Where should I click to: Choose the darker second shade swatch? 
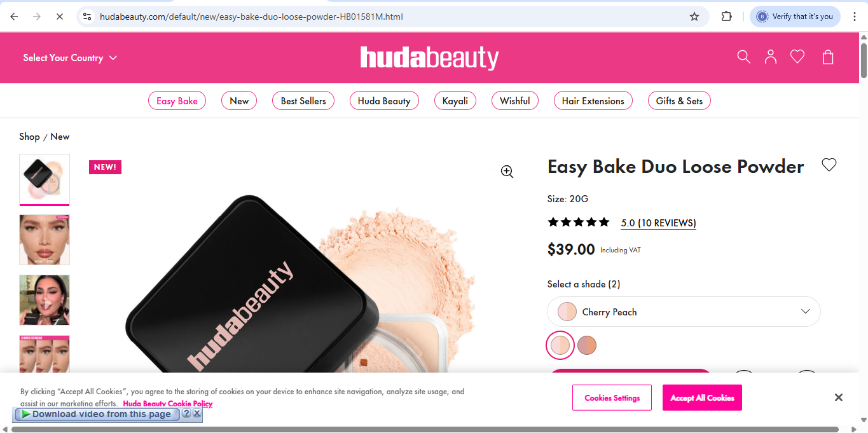tap(587, 345)
